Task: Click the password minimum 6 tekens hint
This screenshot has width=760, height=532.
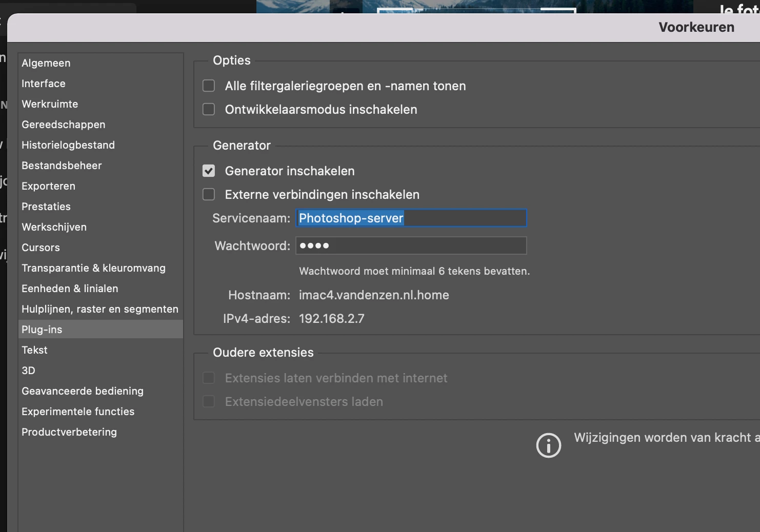Action: (414, 271)
